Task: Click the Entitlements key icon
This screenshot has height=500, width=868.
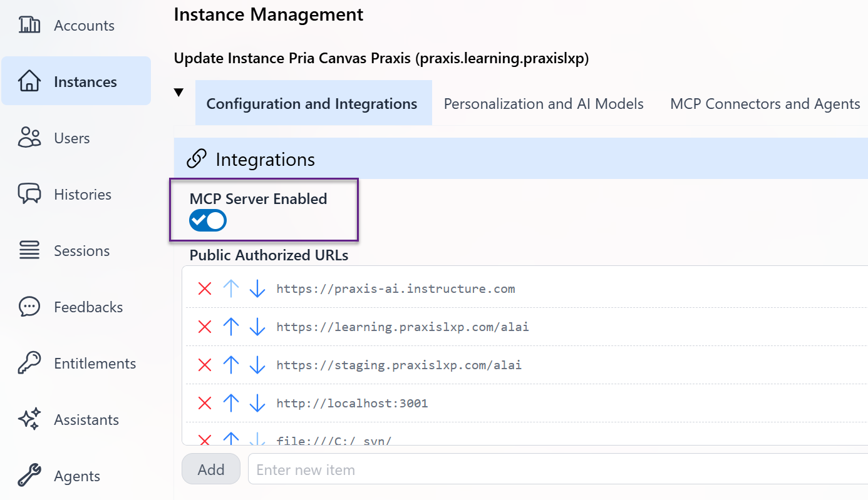Action: tap(29, 364)
